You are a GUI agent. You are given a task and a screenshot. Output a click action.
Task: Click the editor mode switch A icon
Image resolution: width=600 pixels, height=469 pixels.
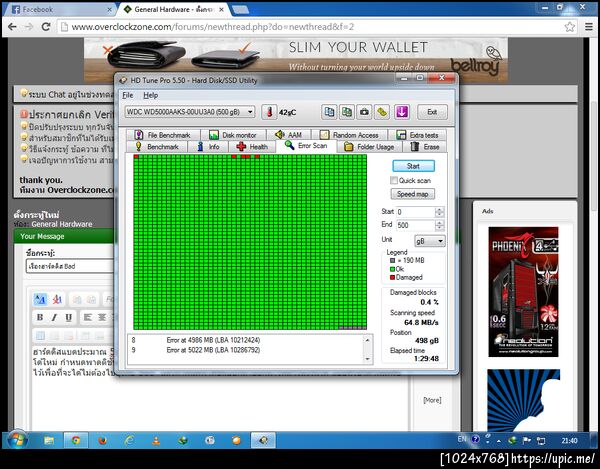40,299
